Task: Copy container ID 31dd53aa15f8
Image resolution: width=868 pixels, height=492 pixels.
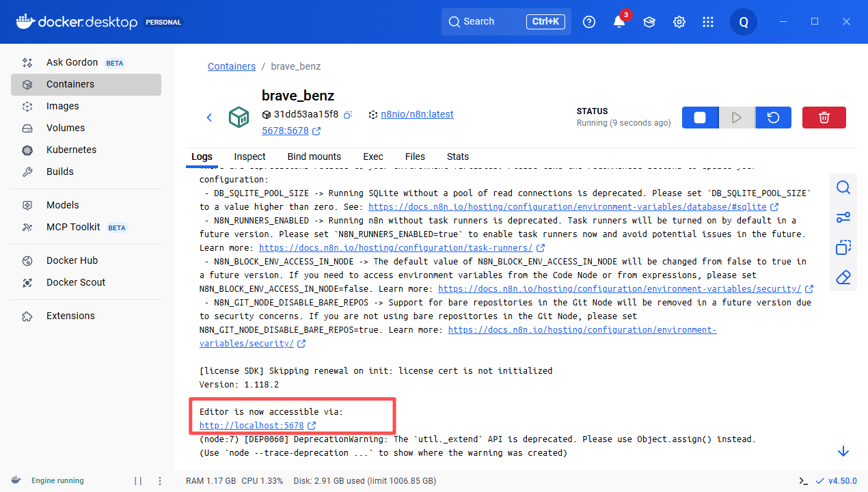Action: click(x=347, y=115)
